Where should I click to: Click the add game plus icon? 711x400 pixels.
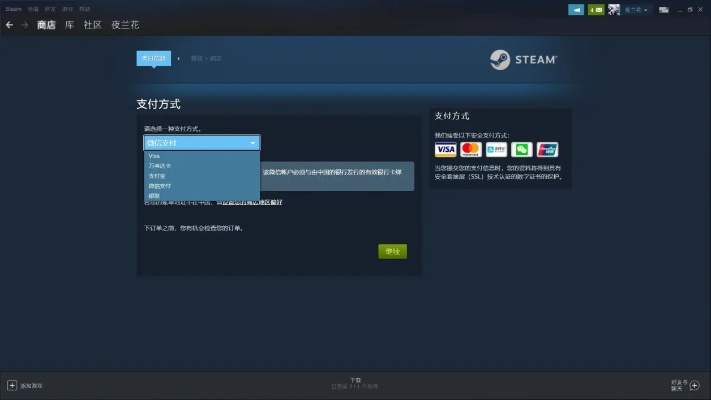[x=12, y=385]
